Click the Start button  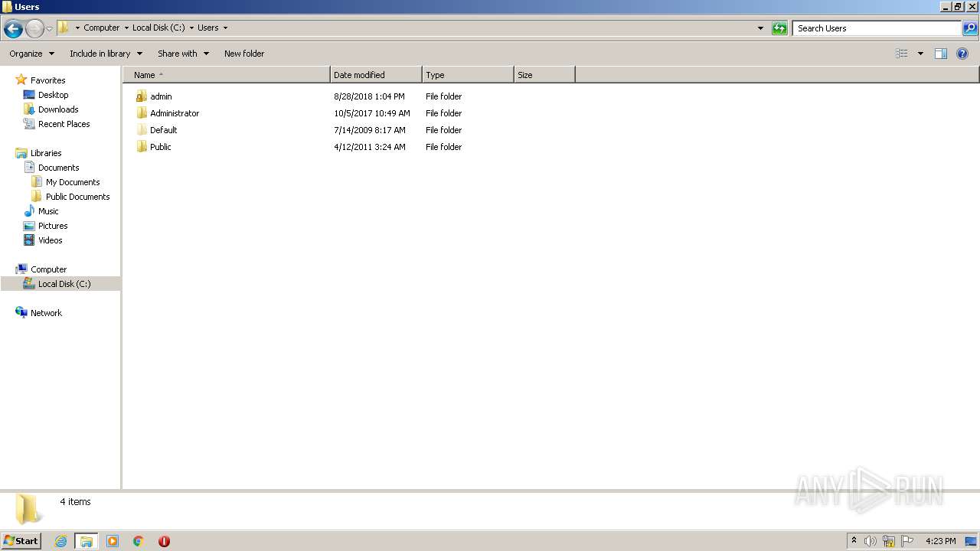[x=21, y=541]
